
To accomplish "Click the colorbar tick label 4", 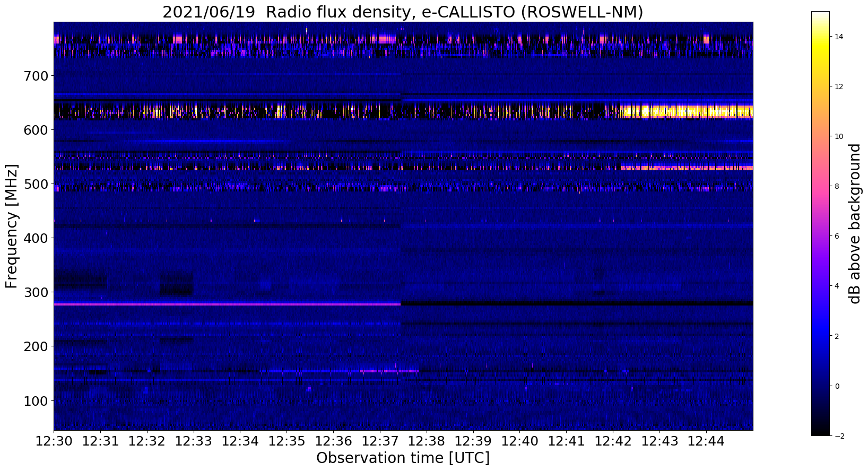I will [837, 286].
